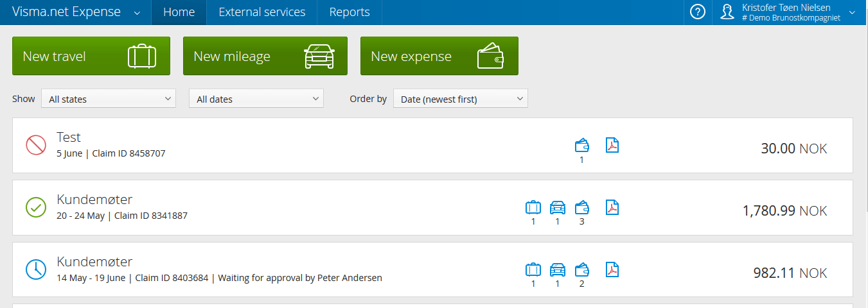
Task: Click the car mileage icon in claim 8403684
Action: coord(558,269)
